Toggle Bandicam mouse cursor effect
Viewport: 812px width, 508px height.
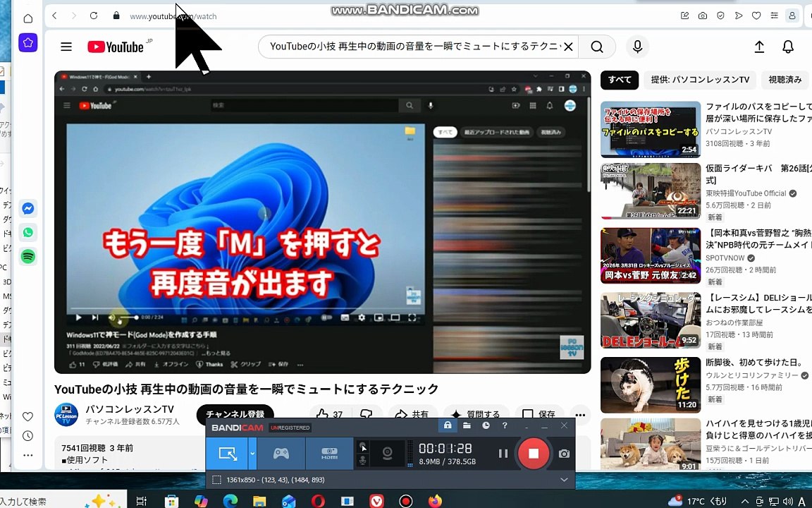click(363, 447)
